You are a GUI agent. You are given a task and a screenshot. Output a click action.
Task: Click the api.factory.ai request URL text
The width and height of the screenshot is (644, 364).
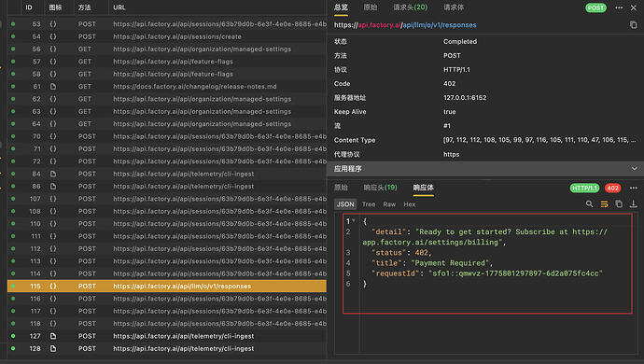pos(405,25)
